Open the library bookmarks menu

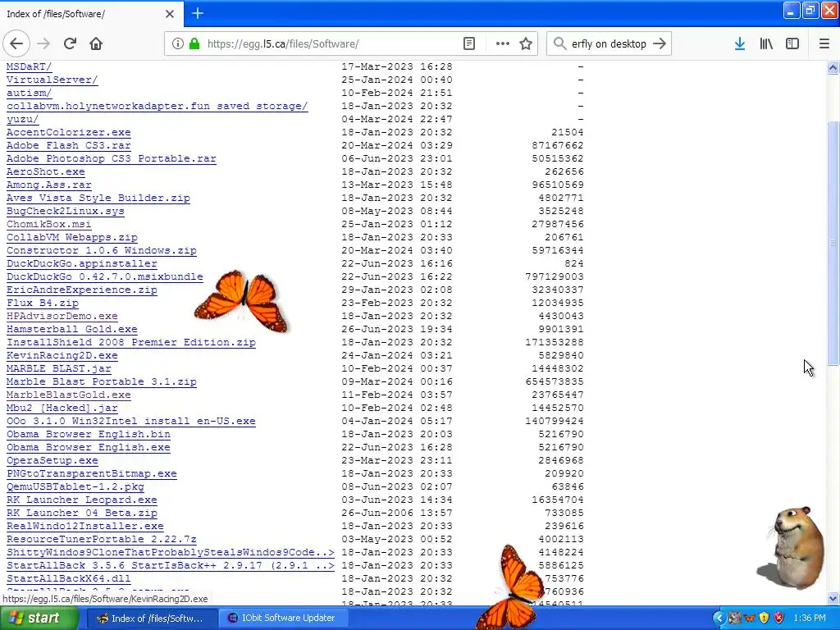(766, 44)
